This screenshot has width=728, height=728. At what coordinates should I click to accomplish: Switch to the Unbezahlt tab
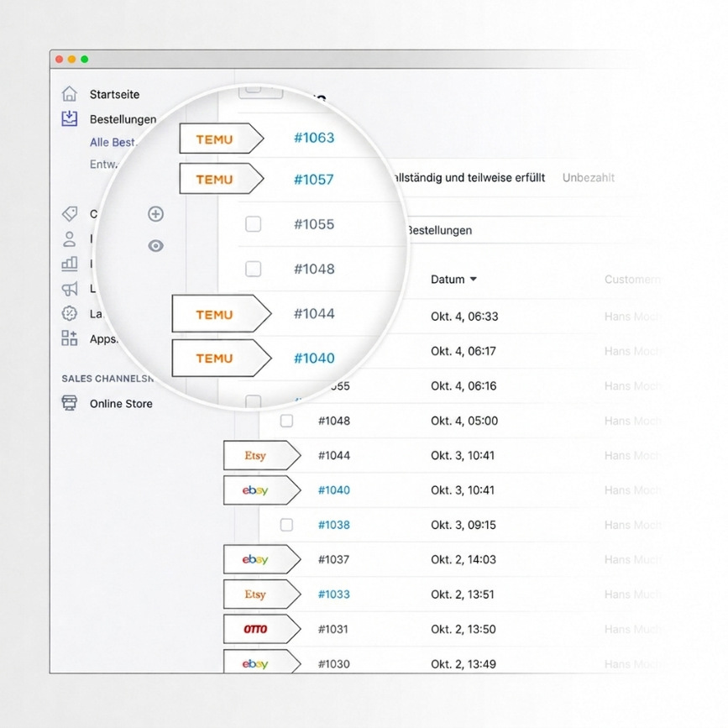[589, 177]
